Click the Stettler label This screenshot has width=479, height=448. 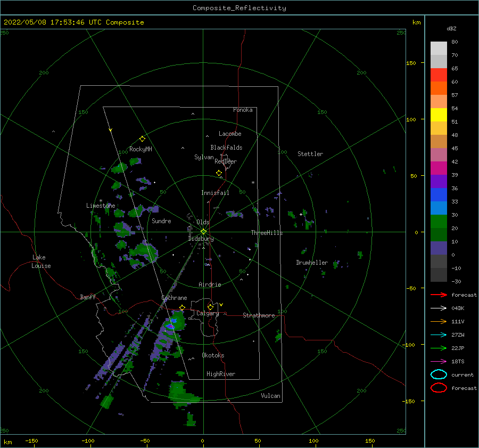[x=310, y=154]
